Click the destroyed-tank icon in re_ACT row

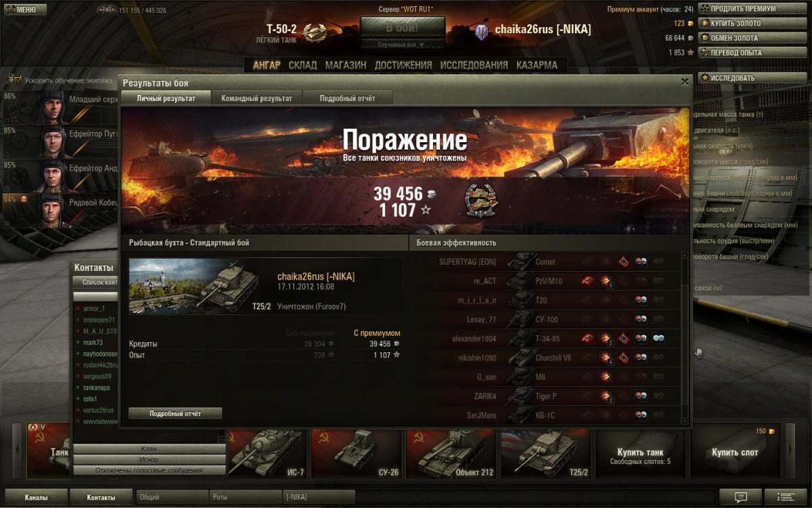587,281
